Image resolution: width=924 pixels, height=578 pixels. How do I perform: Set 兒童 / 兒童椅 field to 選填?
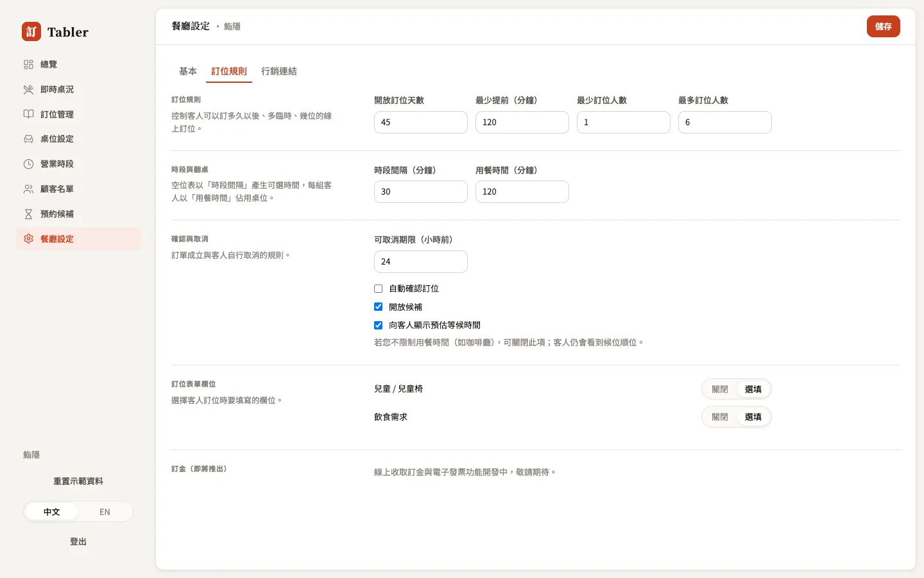pyautogui.click(x=753, y=389)
